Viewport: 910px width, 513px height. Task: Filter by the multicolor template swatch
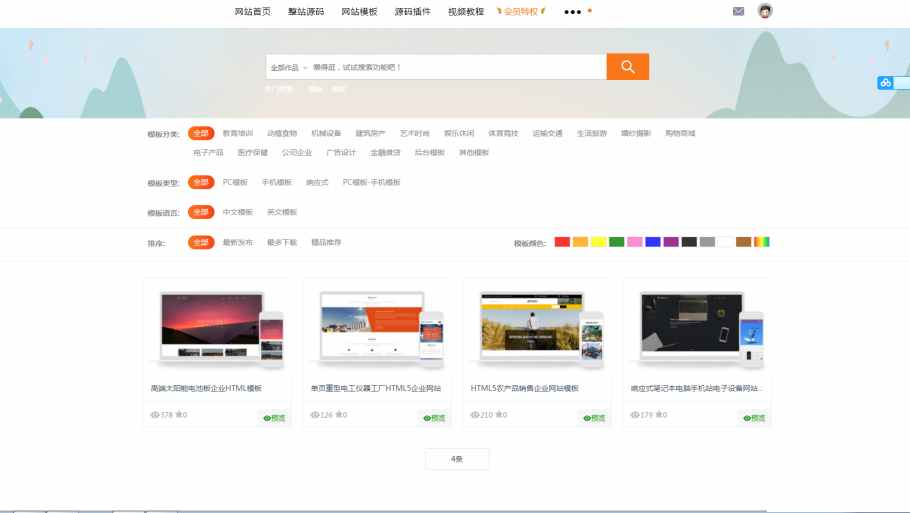click(x=761, y=242)
